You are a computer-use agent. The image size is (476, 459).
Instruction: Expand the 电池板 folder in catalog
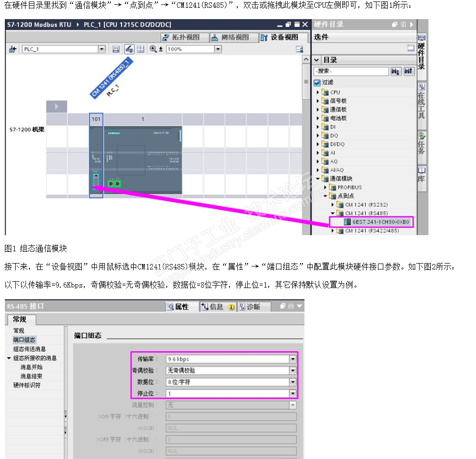click(318, 119)
